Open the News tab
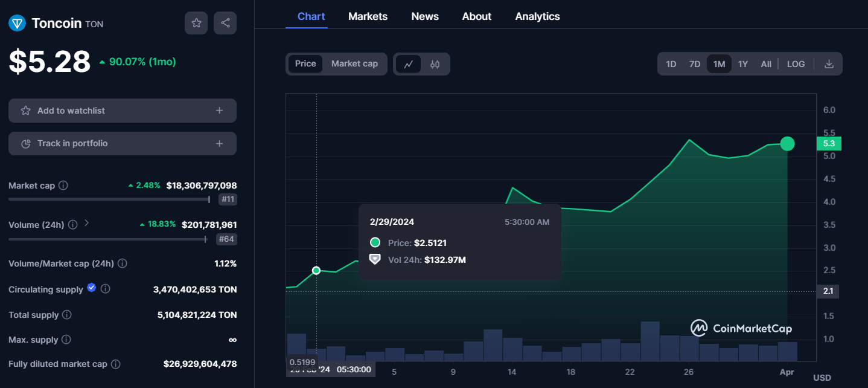The image size is (868, 388). [x=425, y=16]
